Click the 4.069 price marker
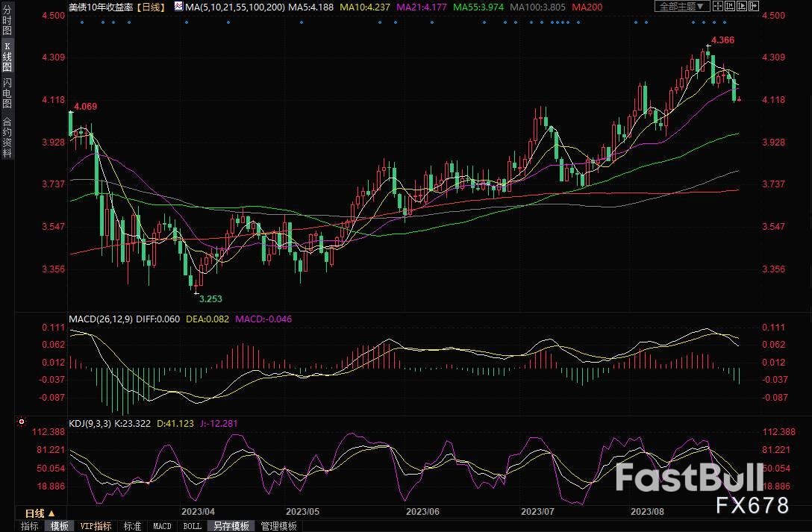 85,106
